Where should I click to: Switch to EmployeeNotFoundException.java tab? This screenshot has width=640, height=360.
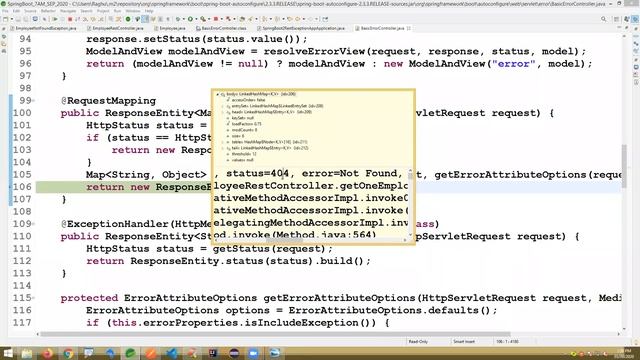pos(43,28)
